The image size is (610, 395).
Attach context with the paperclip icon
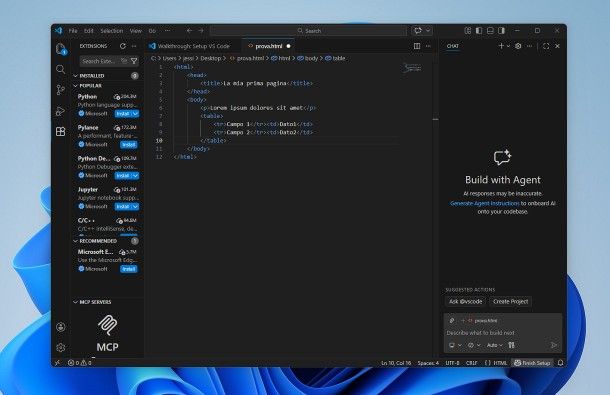coord(452,321)
